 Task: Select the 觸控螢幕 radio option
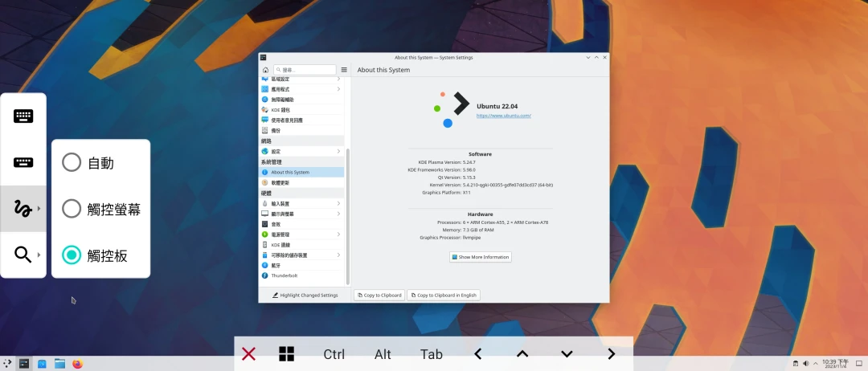(72, 209)
